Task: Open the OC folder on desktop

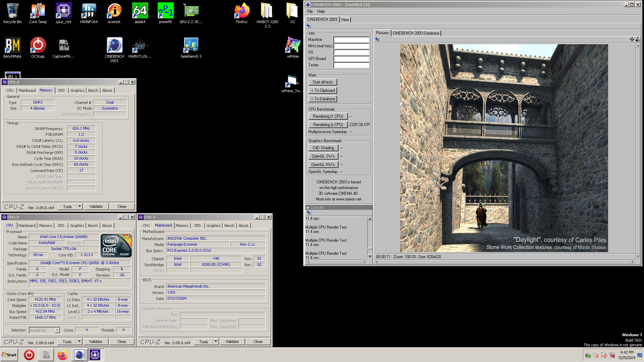Action: [292, 13]
